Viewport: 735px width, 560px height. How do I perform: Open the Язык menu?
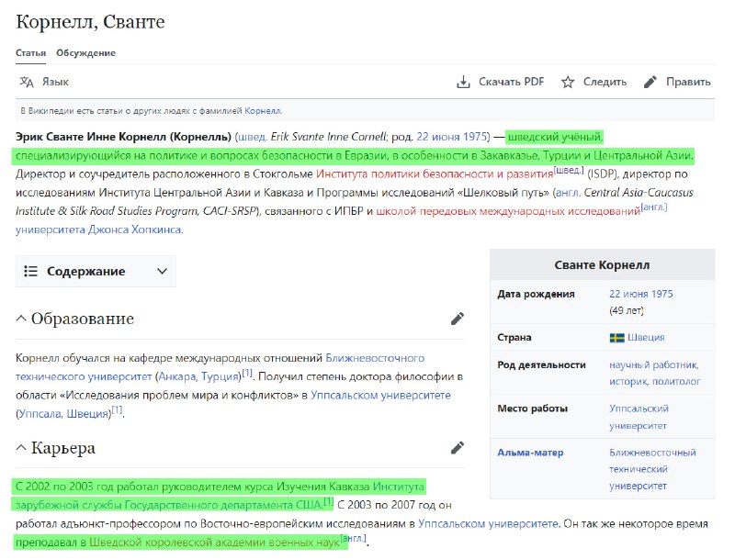55,82
